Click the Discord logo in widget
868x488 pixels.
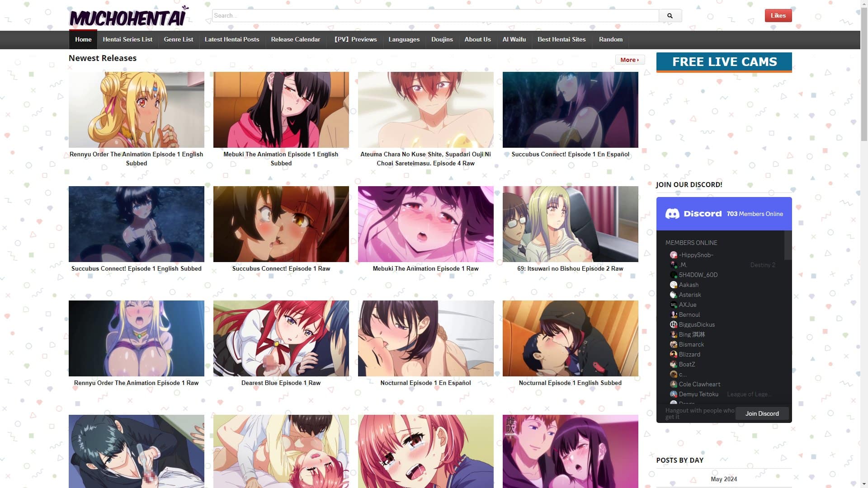pyautogui.click(x=693, y=214)
